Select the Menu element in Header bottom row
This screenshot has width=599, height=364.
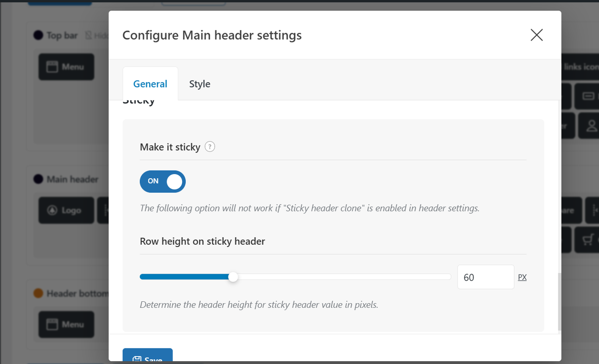click(66, 324)
